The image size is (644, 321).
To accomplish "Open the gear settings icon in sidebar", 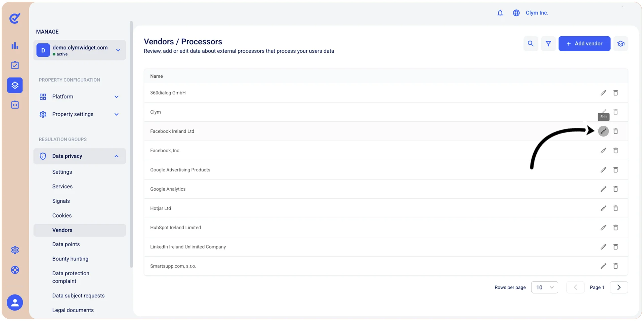I will 15,250.
